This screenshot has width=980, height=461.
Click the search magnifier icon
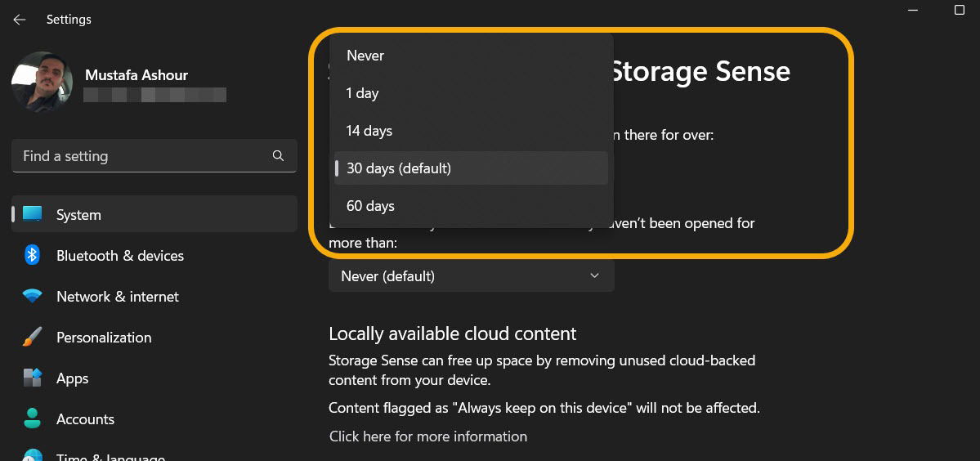coord(278,155)
